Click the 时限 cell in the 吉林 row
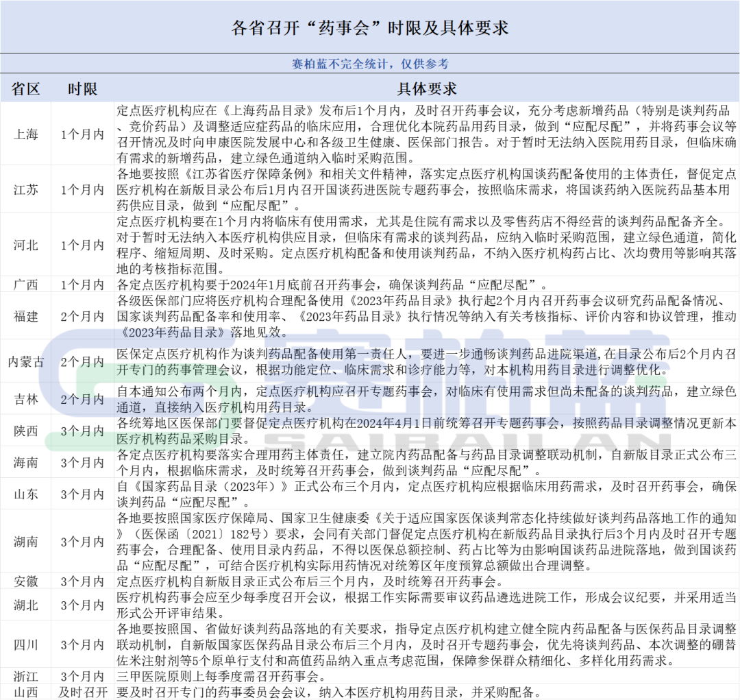 point(83,399)
